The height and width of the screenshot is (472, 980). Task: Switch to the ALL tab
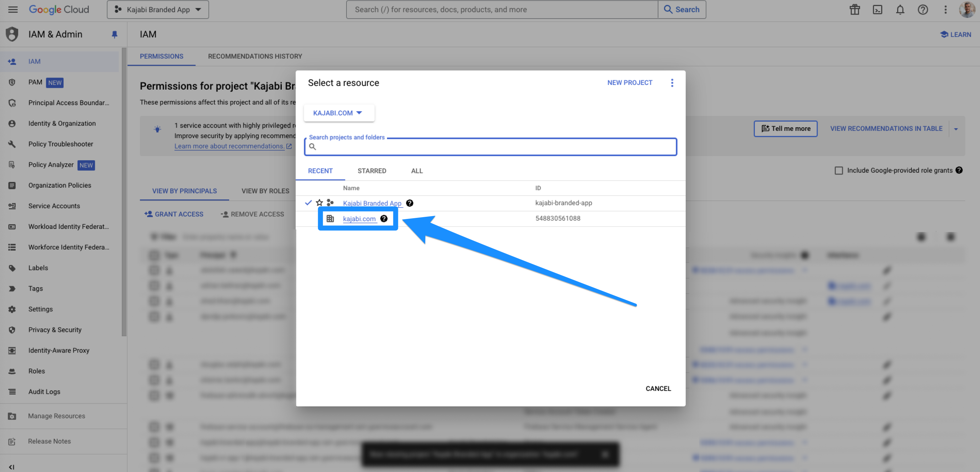pyautogui.click(x=416, y=171)
